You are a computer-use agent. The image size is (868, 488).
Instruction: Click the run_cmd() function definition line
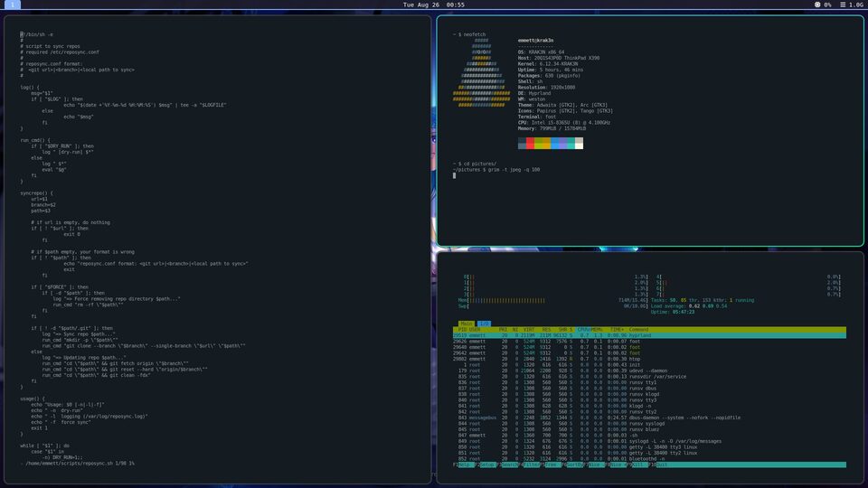point(35,140)
